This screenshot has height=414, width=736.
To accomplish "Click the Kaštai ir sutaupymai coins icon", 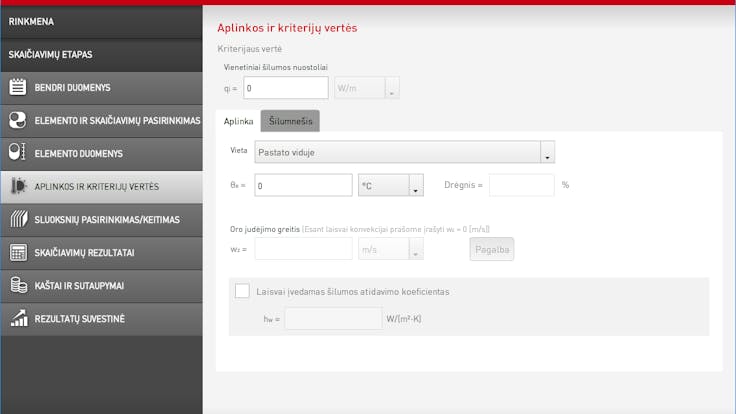I will click(x=17, y=285).
